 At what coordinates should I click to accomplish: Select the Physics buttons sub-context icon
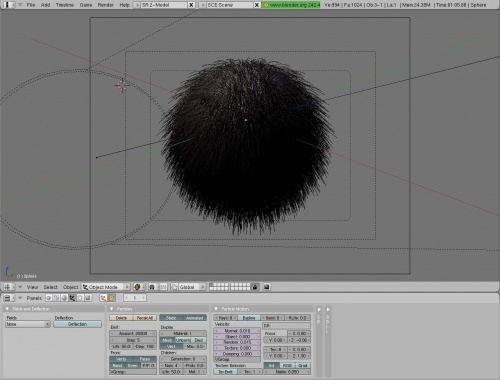[111, 298]
